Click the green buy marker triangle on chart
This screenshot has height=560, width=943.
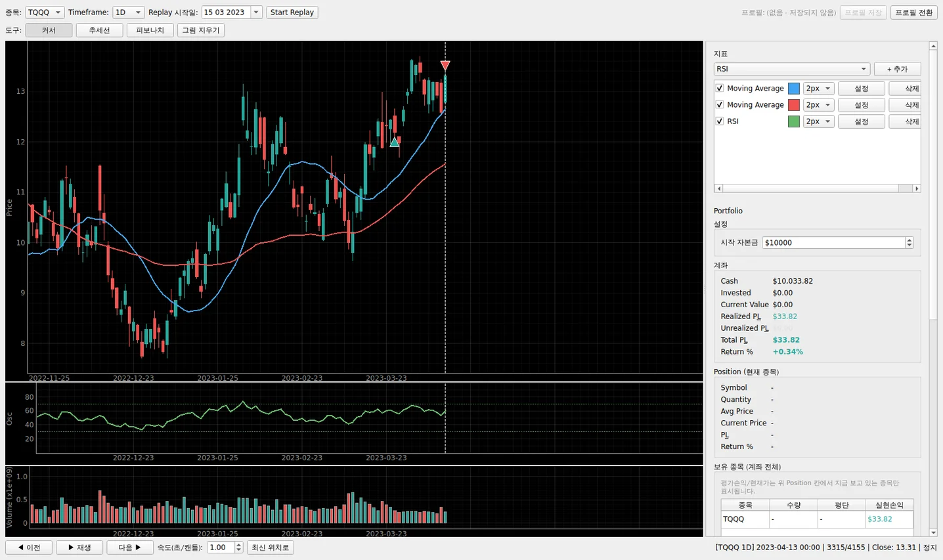coord(395,142)
